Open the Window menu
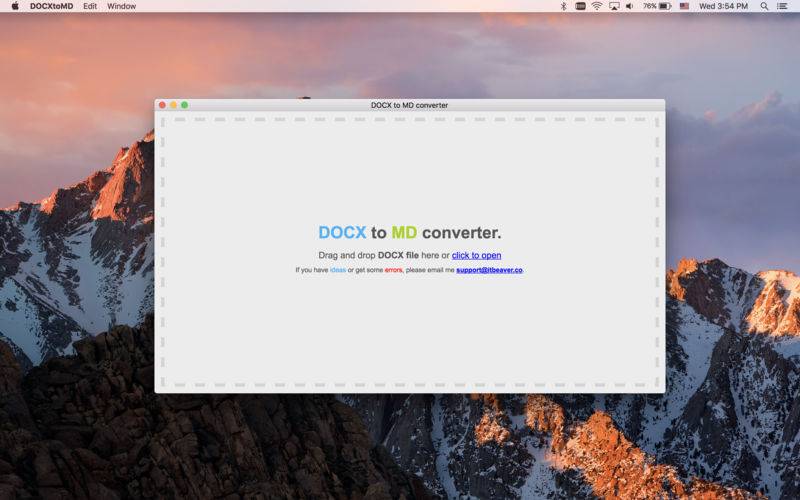 point(121,6)
